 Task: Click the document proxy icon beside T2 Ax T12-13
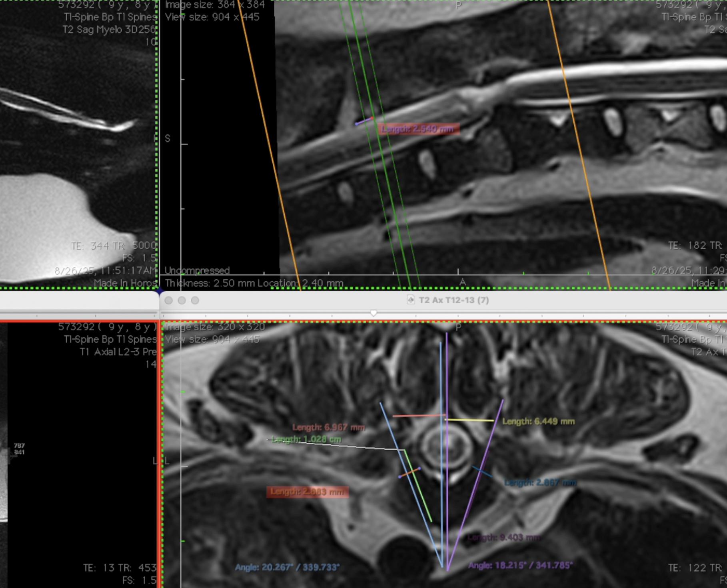click(411, 300)
